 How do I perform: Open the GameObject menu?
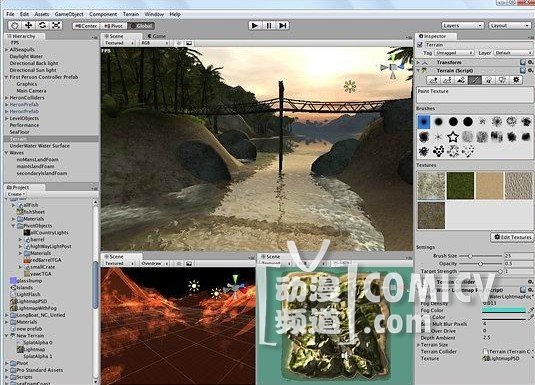69,14
